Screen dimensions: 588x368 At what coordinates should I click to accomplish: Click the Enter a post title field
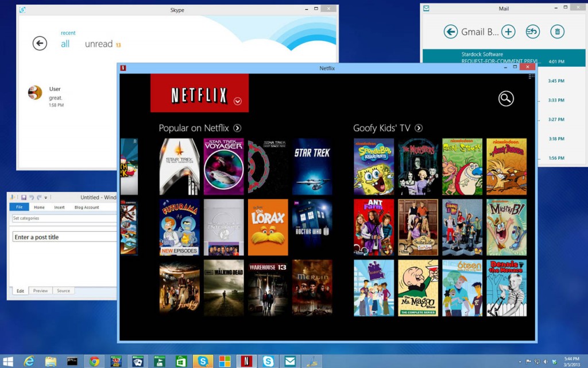(x=64, y=237)
